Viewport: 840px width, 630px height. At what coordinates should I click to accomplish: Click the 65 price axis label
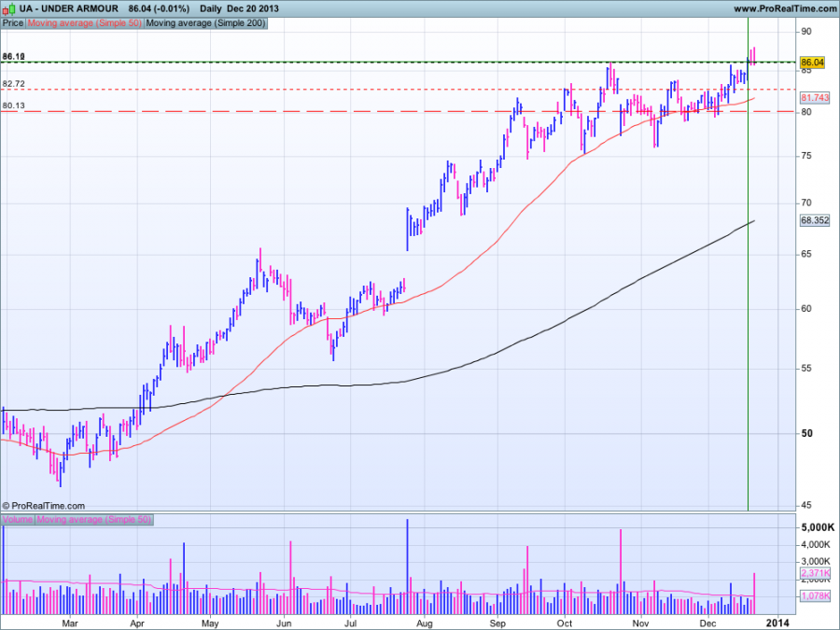pyautogui.click(x=806, y=254)
